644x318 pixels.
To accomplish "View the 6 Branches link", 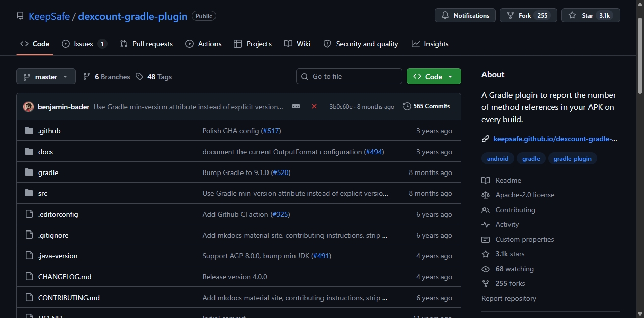I will pos(106,77).
